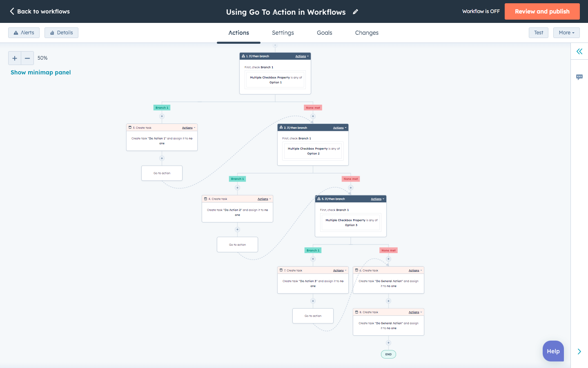This screenshot has width=588, height=368.
Task: Show the minimap panel
Action: (x=40, y=72)
